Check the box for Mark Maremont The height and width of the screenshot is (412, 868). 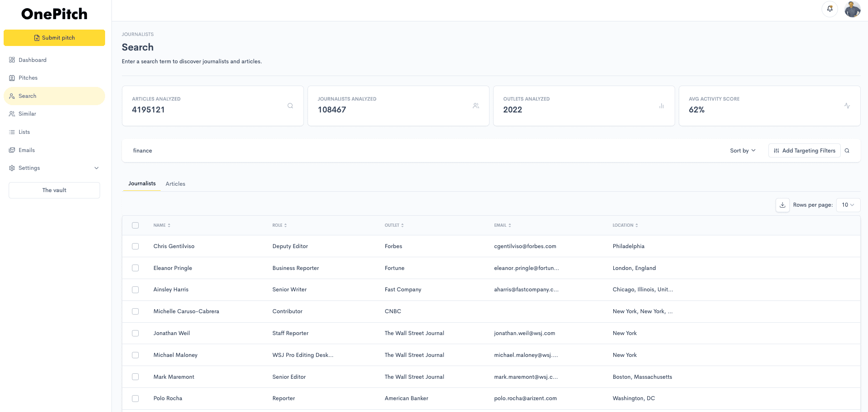pos(135,377)
